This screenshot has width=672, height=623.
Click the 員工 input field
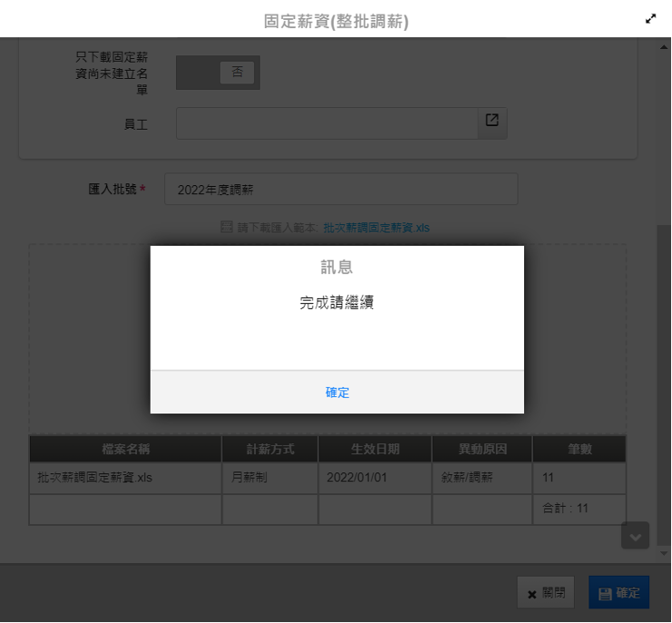point(327,123)
